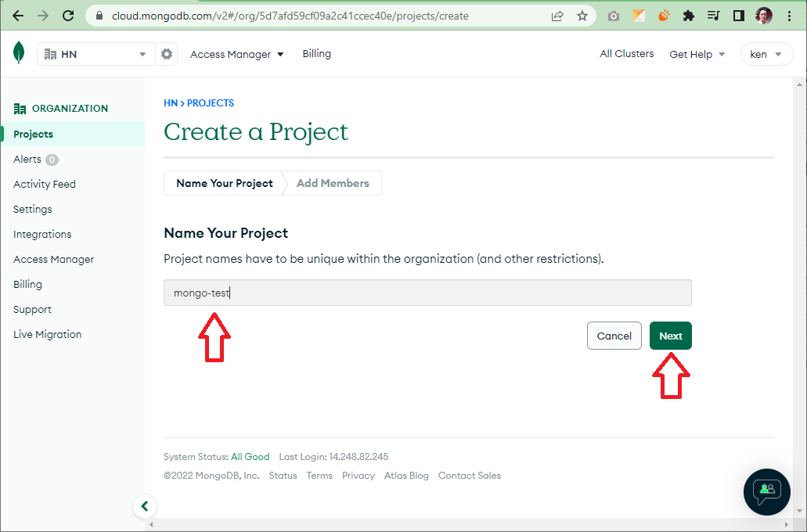Open the chat support bubble
Image resolution: width=807 pixels, height=532 pixels.
pos(766,492)
